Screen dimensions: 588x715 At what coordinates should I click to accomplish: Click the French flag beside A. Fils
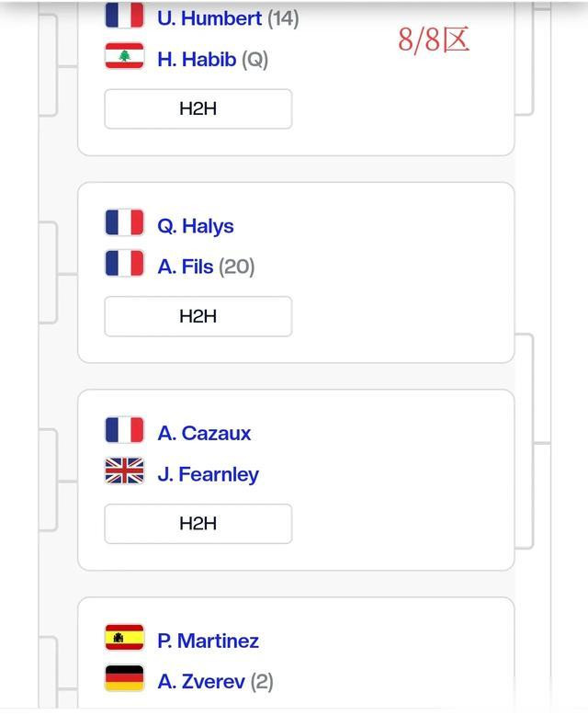(x=124, y=263)
